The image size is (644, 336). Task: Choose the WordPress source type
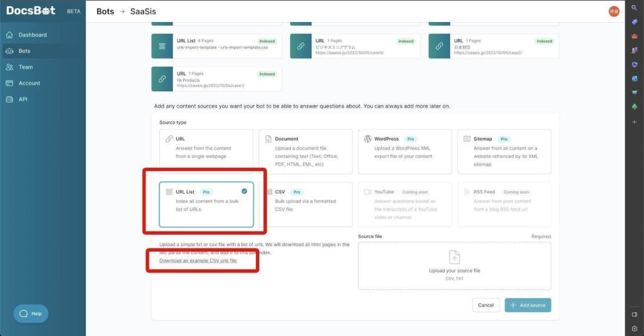[405, 151]
